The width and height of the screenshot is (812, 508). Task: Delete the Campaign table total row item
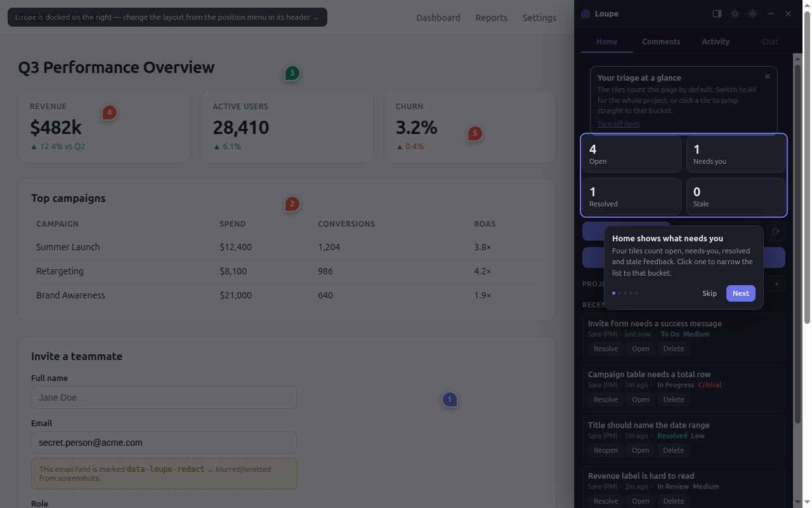[x=674, y=399]
